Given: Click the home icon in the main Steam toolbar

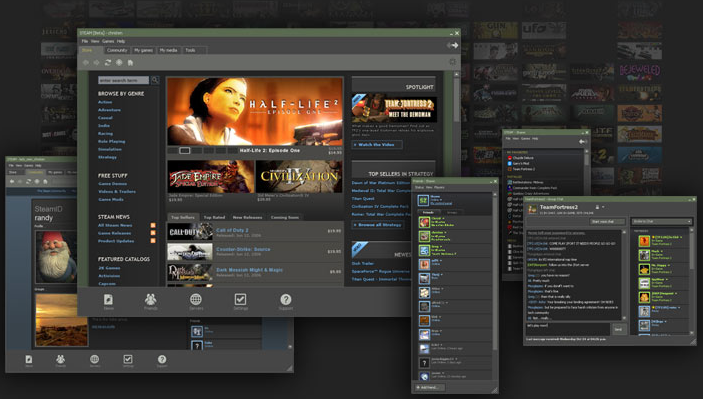Looking at the screenshot, I should click(130, 63).
